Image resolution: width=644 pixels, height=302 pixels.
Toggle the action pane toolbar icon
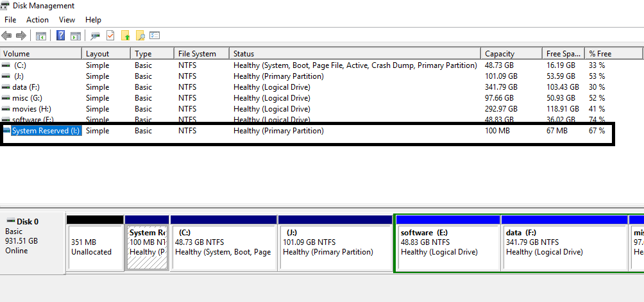click(x=75, y=36)
